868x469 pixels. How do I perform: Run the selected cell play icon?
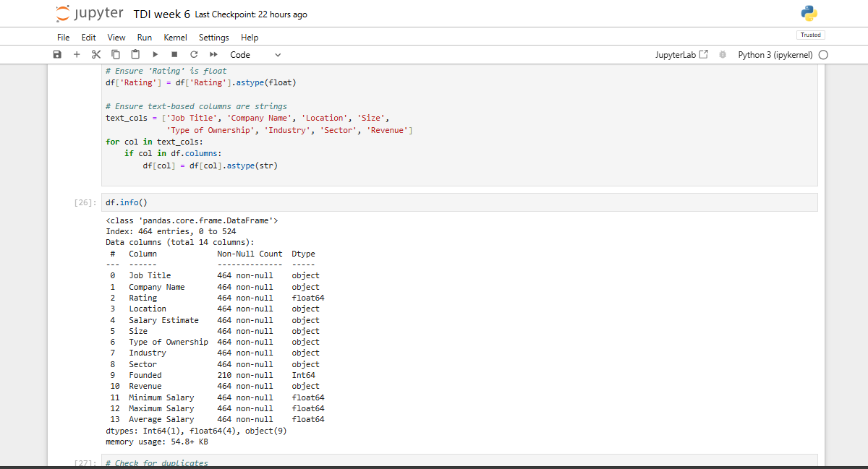(155, 55)
